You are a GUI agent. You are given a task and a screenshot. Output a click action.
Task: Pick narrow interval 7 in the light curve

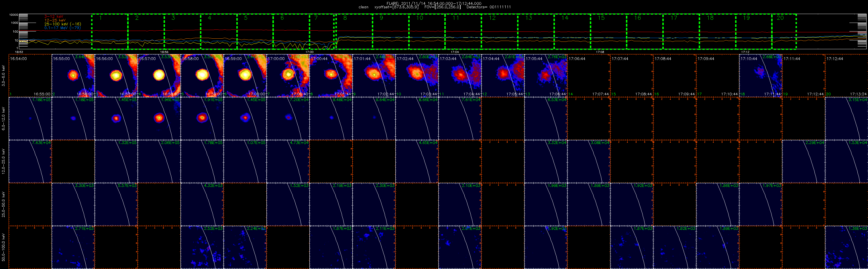coord(322,32)
